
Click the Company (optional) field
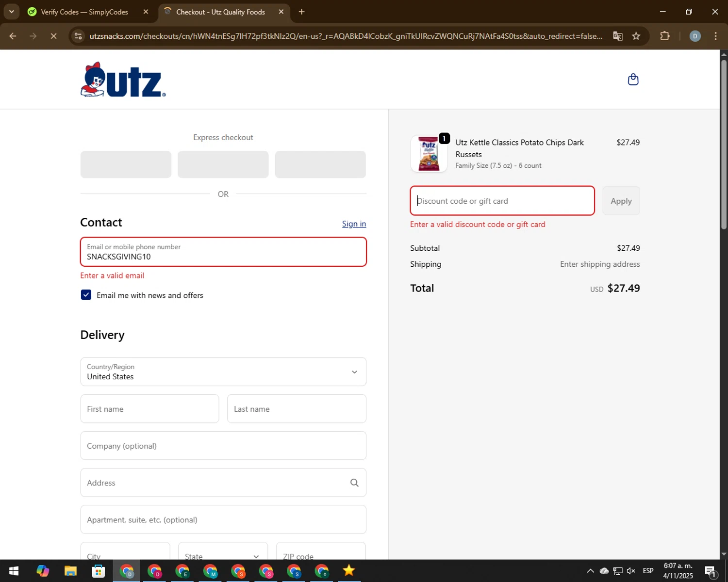[x=223, y=446]
